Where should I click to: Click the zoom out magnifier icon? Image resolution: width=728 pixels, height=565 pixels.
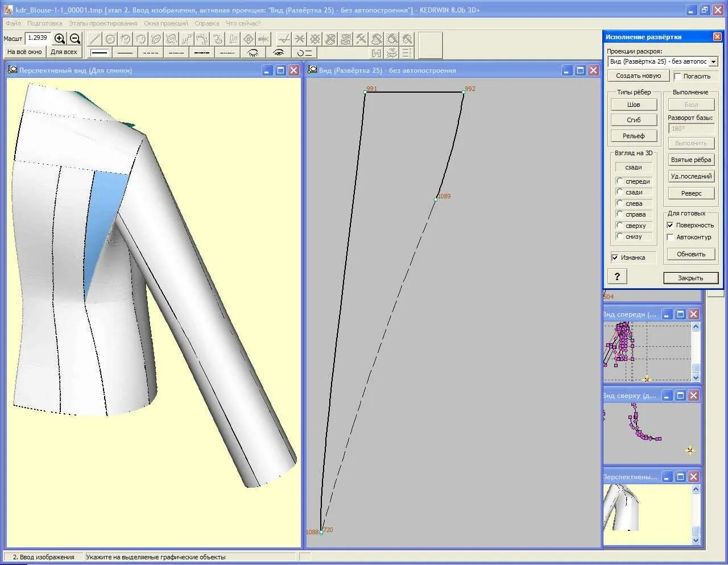click(x=75, y=39)
